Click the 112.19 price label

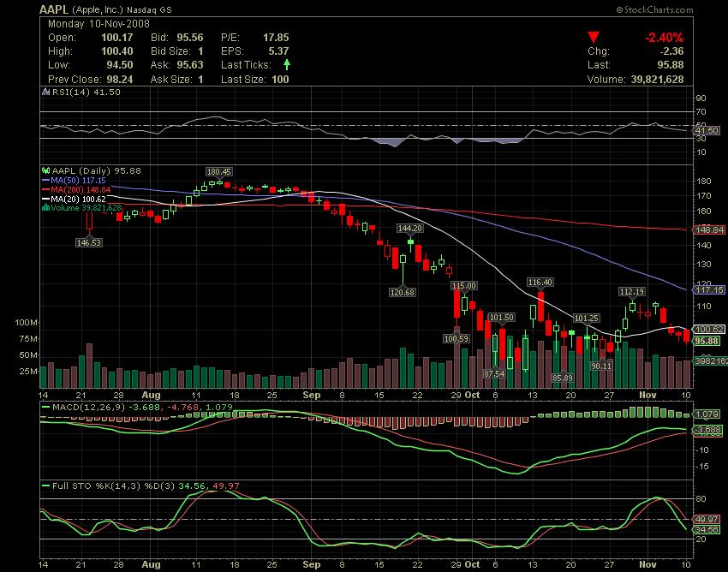tap(632, 292)
